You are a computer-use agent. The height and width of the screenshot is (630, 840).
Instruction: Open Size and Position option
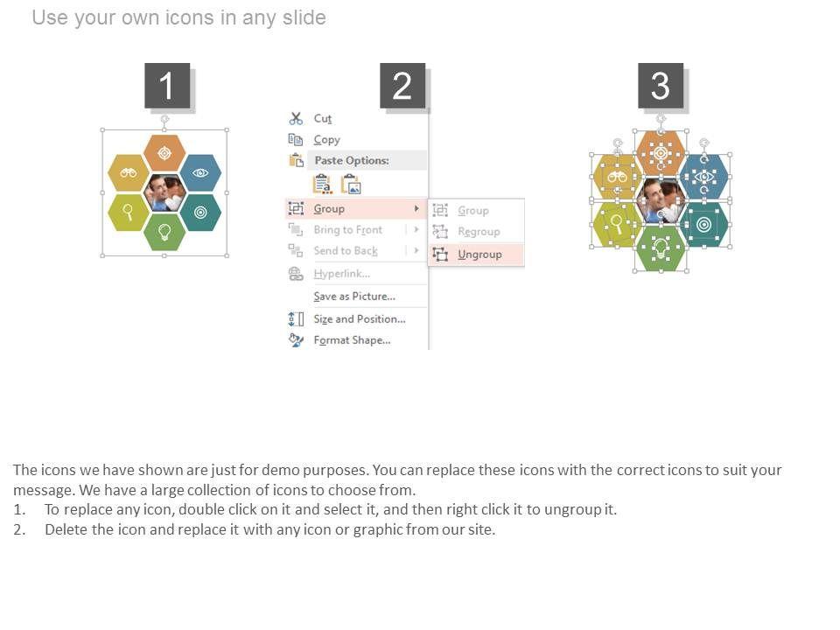(360, 318)
